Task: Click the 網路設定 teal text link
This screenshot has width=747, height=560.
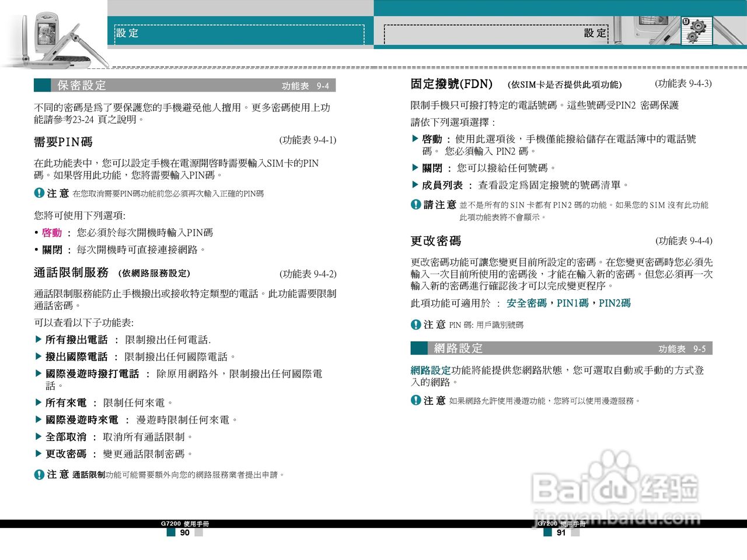Action: click(430, 370)
